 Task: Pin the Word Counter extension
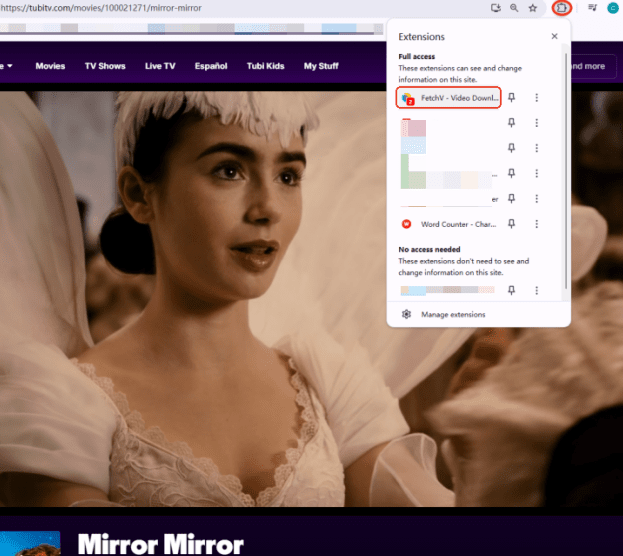click(x=511, y=224)
